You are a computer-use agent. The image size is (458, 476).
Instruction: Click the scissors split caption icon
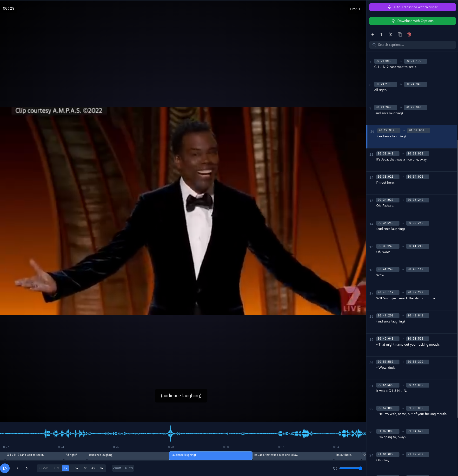(391, 34)
